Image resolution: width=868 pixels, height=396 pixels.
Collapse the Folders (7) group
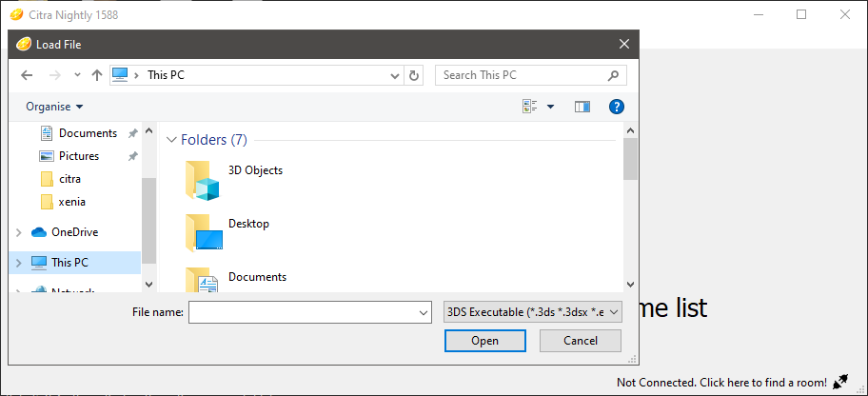pyautogui.click(x=172, y=140)
